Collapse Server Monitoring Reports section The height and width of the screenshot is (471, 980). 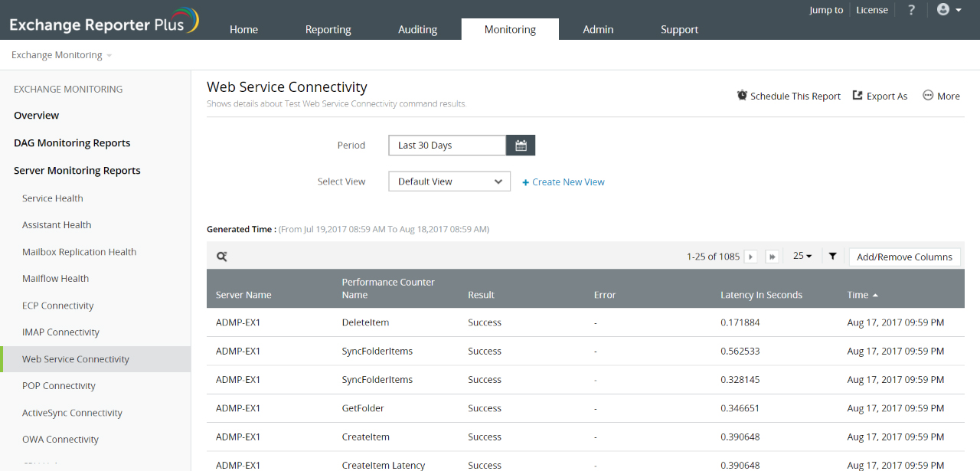77,170
